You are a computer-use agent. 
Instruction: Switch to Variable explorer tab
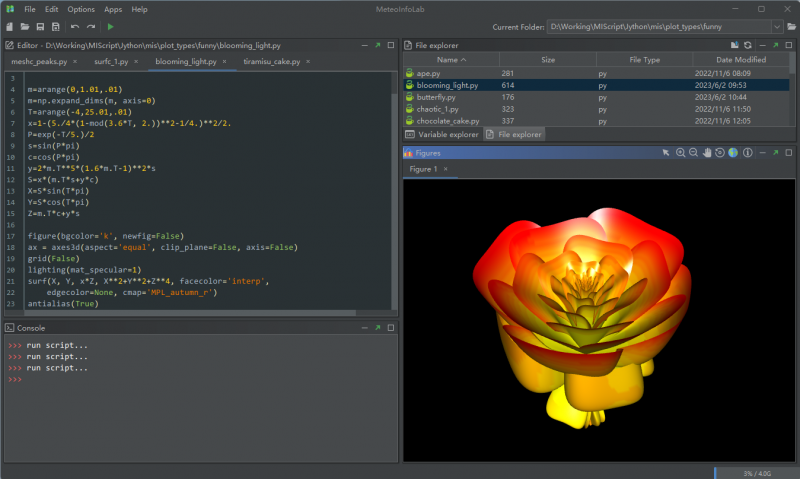442,134
